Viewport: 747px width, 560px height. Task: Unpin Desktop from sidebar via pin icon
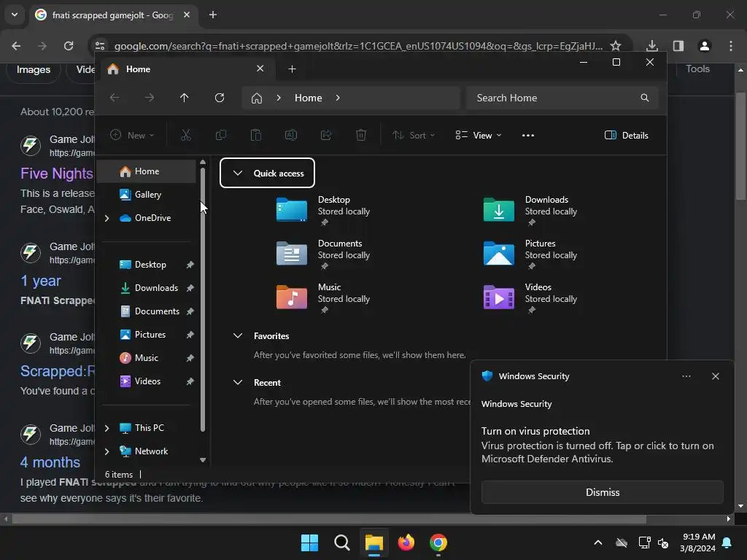pos(190,265)
